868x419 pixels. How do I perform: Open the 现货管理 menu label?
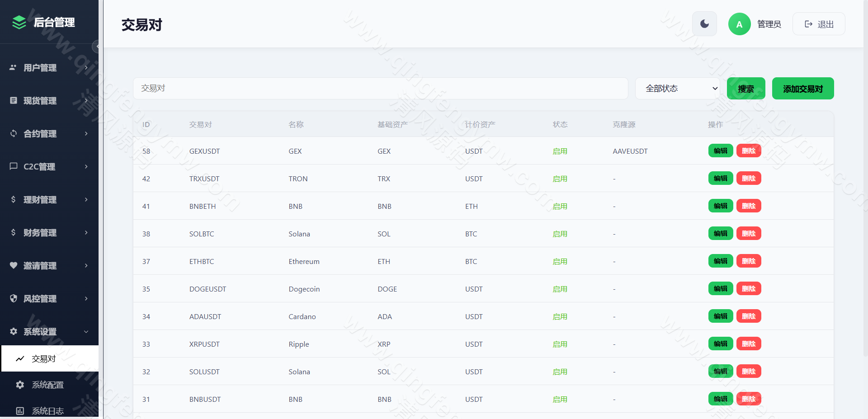coord(40,101)
